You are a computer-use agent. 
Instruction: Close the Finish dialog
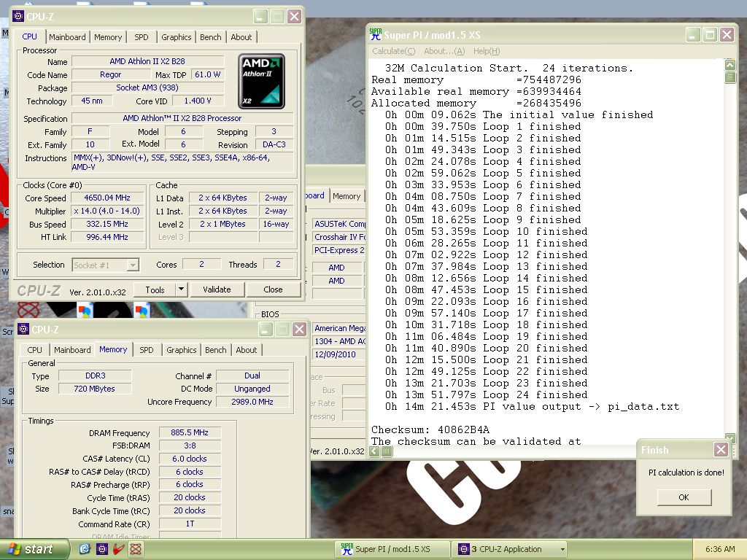point(721,449)
